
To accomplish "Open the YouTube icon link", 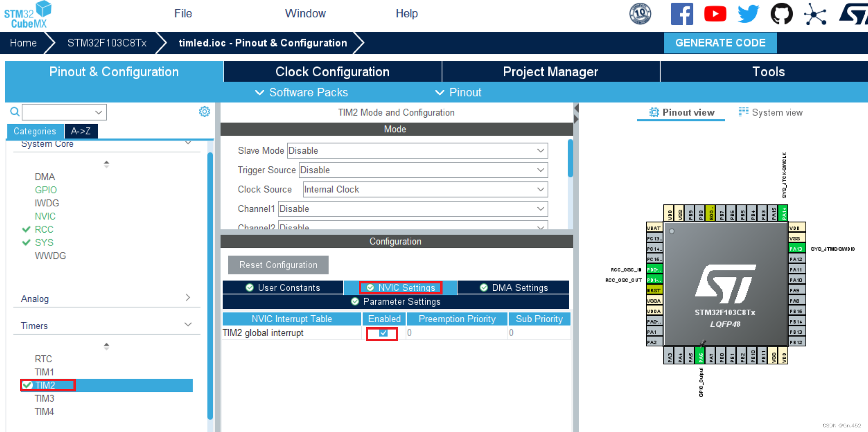I will 715,14.
